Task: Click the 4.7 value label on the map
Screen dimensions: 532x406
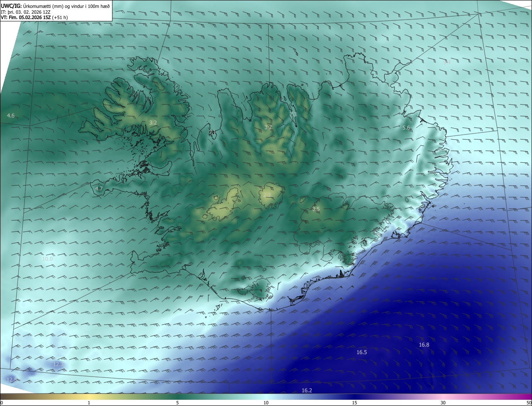Action: 99,188
